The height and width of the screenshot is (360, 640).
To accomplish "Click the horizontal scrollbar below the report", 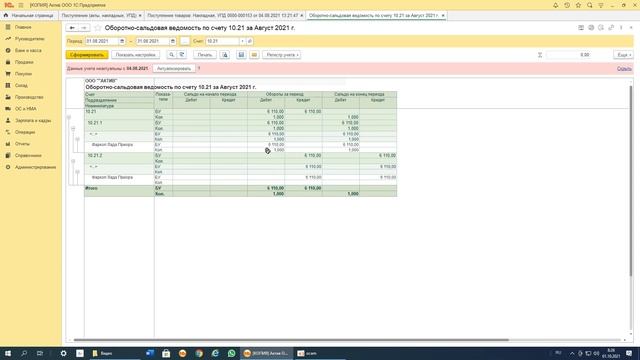I will click(291, 340).
